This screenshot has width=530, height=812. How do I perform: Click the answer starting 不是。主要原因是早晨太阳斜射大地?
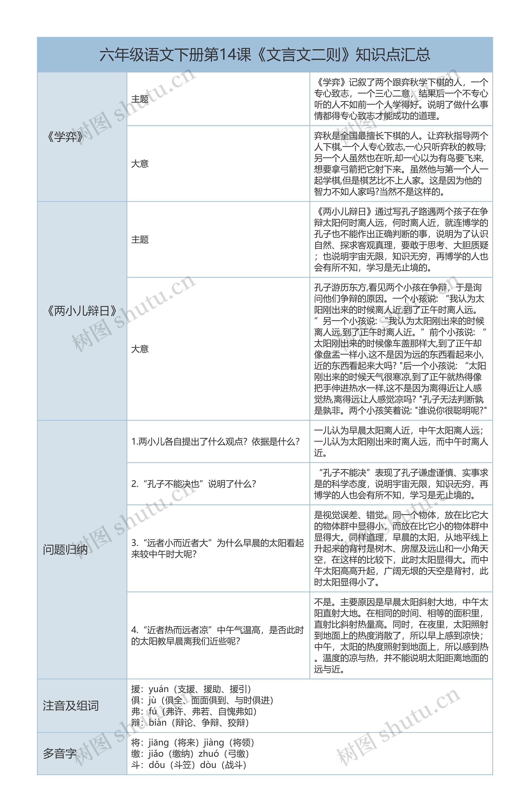click(401, 636)
